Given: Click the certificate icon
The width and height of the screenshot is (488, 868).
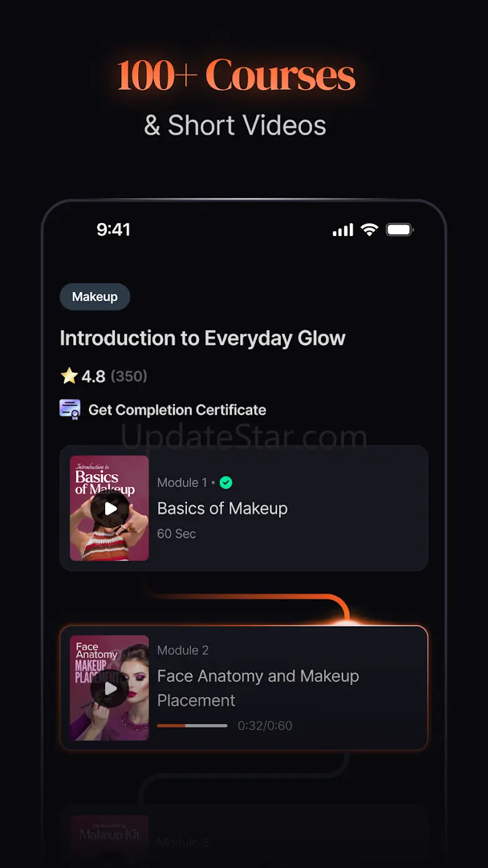Looking at the screenshot, I should [x=70, y=410].
